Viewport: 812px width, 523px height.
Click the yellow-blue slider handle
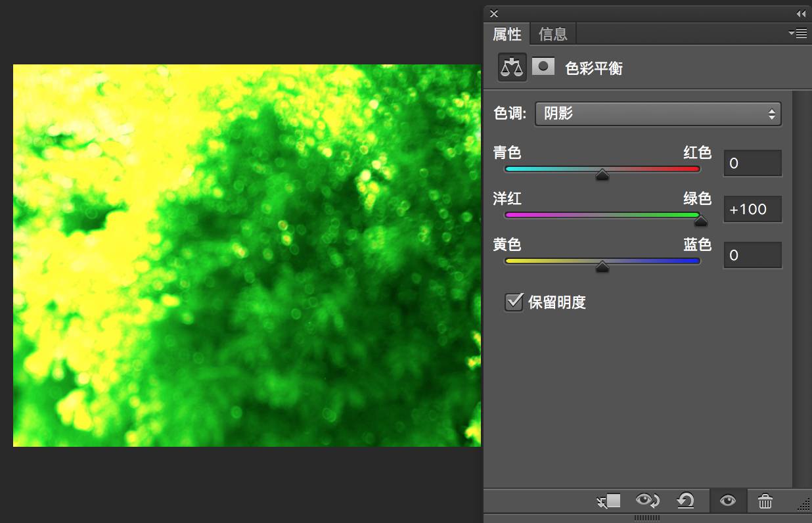tap(602, 266)
